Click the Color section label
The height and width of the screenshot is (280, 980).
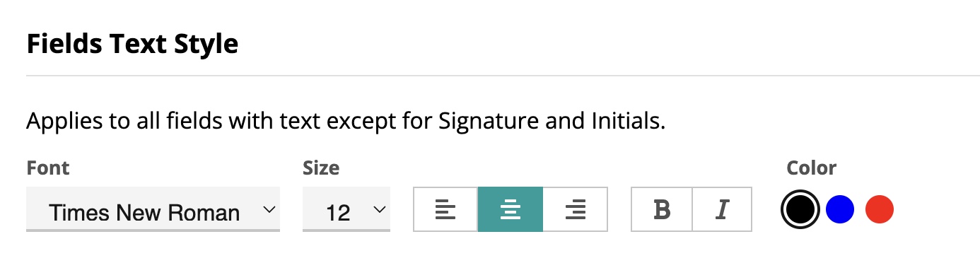(812, 168)
